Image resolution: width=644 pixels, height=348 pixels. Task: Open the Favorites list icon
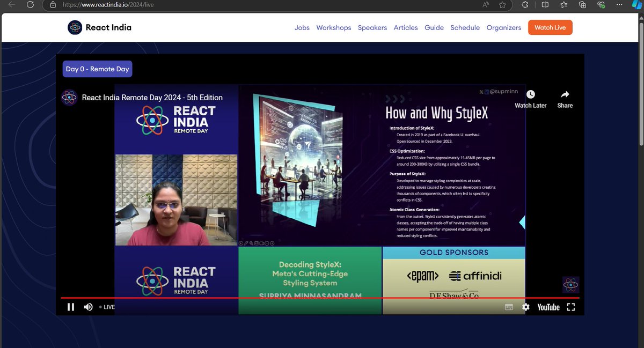563,4
